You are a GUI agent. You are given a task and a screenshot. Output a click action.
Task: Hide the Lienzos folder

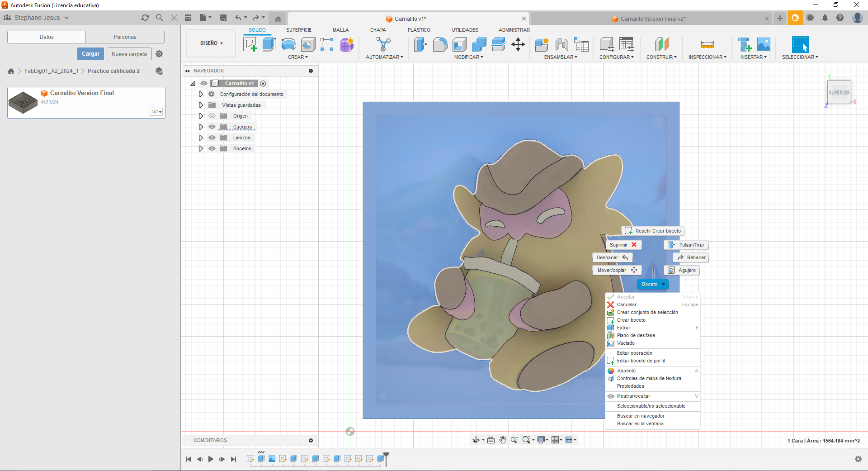(212, 138)
